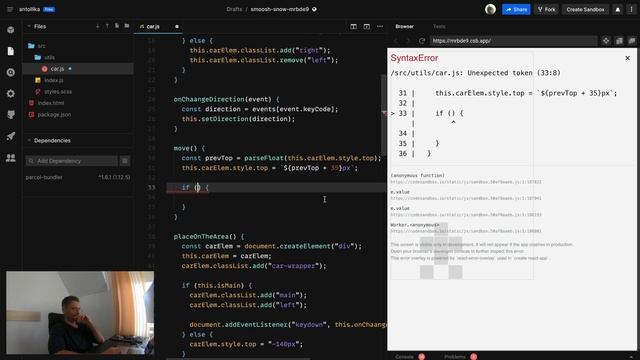Image resolution: width=640 pixels, height=360 pixels.
Task: Dismiss the SyntaxError overlay
Action: point(627,58)
